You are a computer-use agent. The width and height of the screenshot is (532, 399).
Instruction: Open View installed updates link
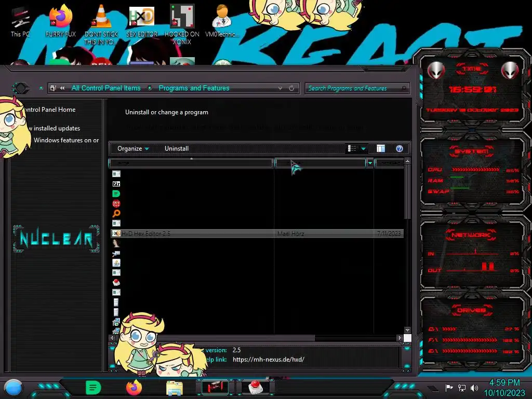coord(54,128)
